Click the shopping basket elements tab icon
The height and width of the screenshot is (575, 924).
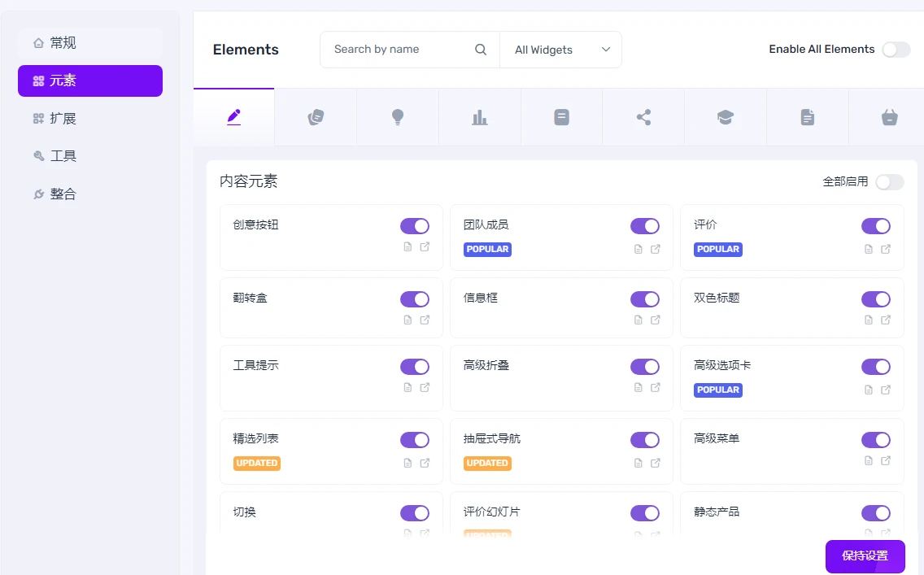click(888, 116)
